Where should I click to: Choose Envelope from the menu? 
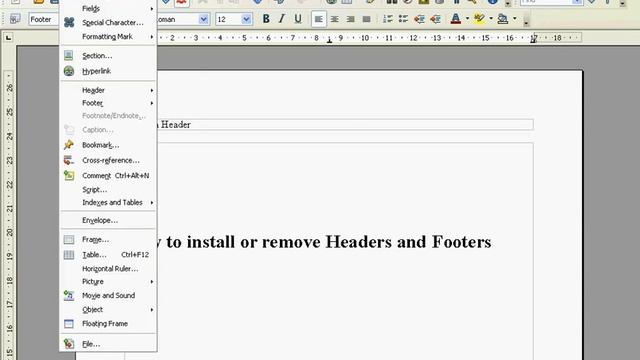pyautogui.click(x=108, y=220)
